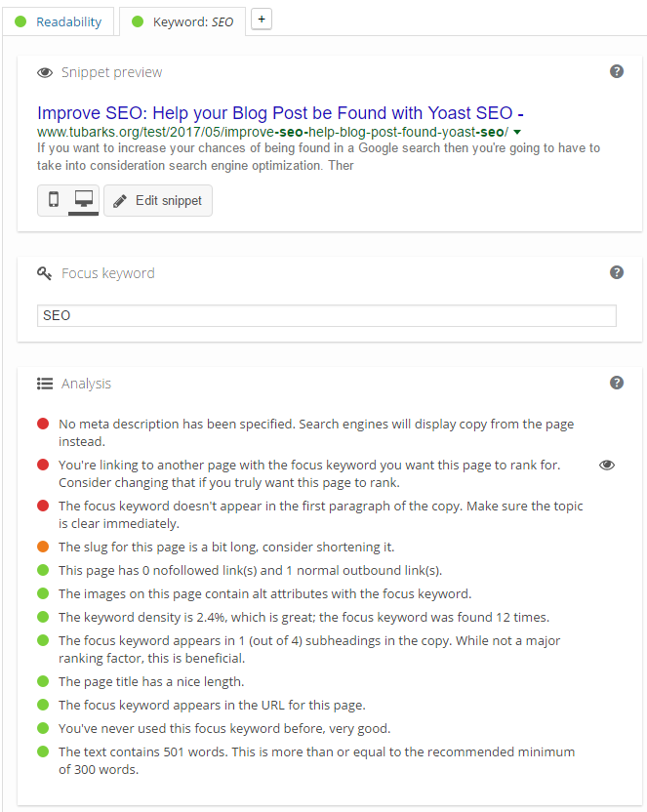Click the Focus keyword input field

[327, 315]
